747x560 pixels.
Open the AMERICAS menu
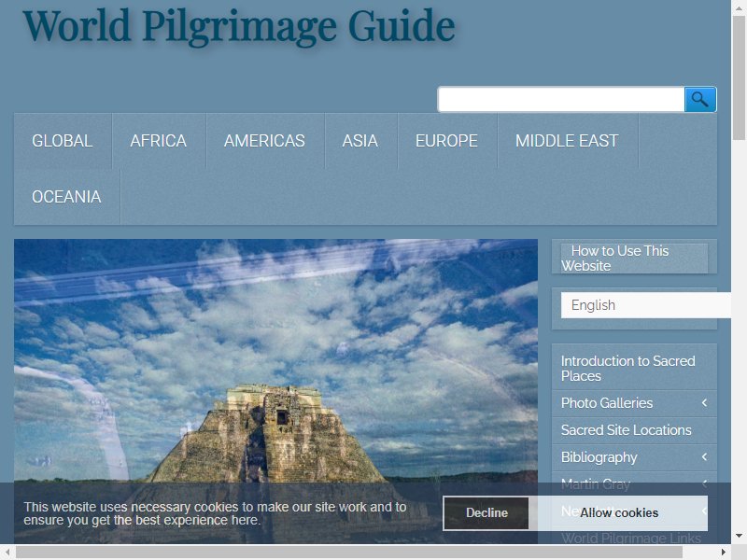[x=265, y=141]
